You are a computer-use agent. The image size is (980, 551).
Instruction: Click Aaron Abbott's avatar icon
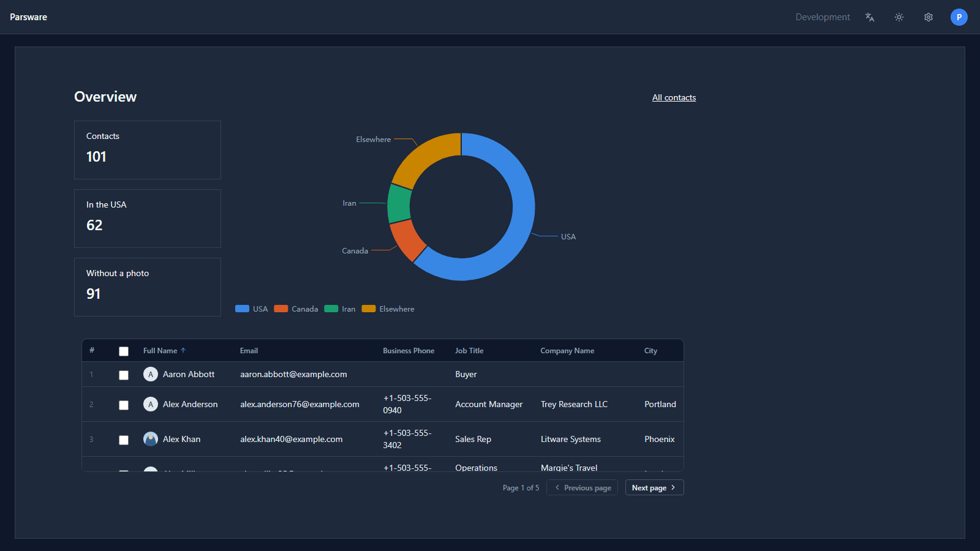(151, 374)
